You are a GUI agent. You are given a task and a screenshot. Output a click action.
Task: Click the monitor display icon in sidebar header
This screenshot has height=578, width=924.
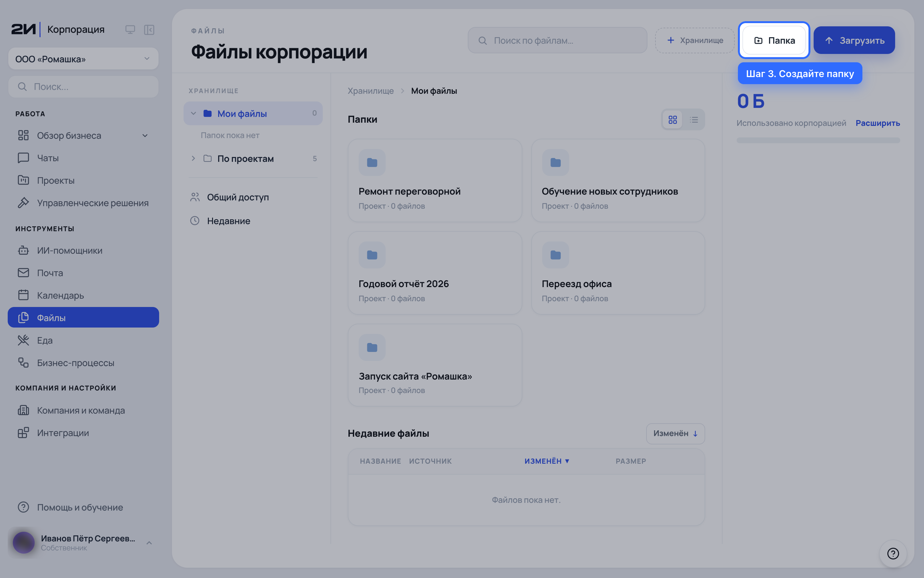130,30
